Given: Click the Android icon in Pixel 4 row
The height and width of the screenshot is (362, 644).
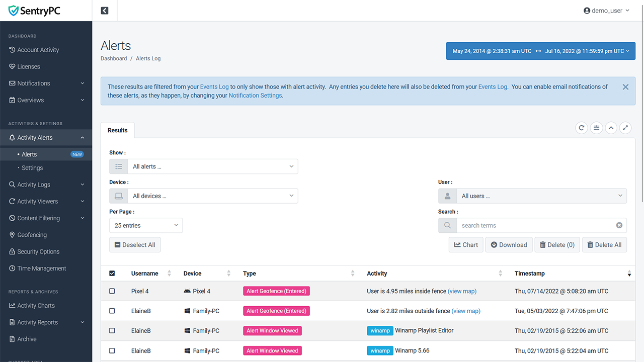Looking at the screenshot, I should point(187,291).
